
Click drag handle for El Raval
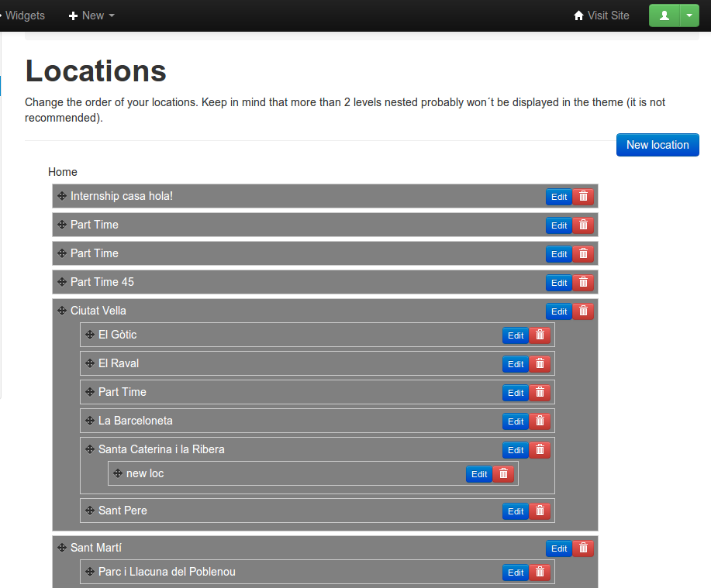coord(90,363)
